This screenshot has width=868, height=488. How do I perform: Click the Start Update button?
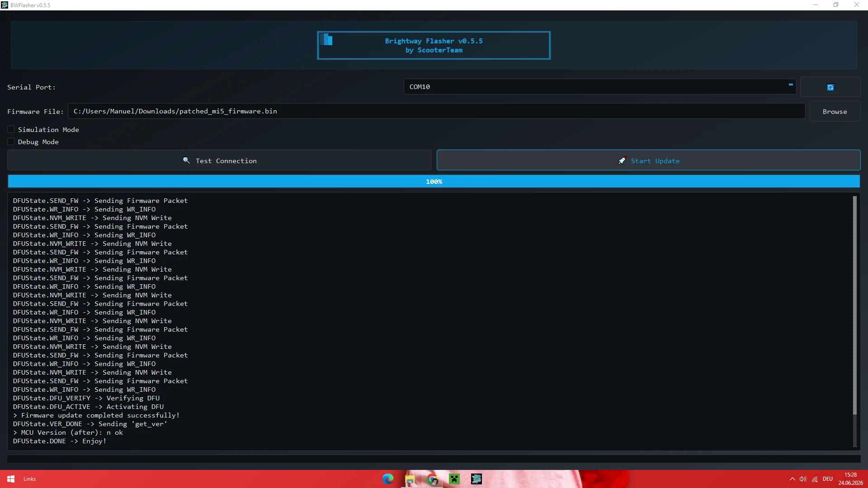pyautogui.click(x=648, y=160)
